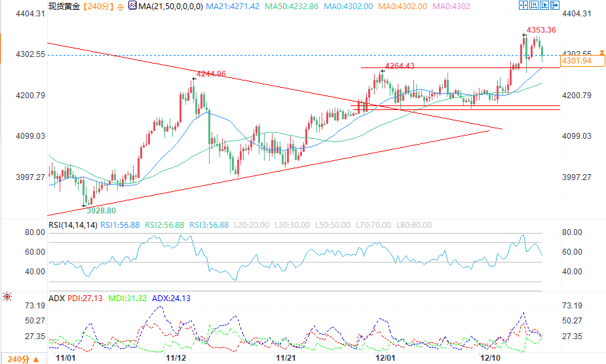Click the blue MA0:4302.00 value
The height and width of the screenshot is (364, 606).
[x=349, y=6]
